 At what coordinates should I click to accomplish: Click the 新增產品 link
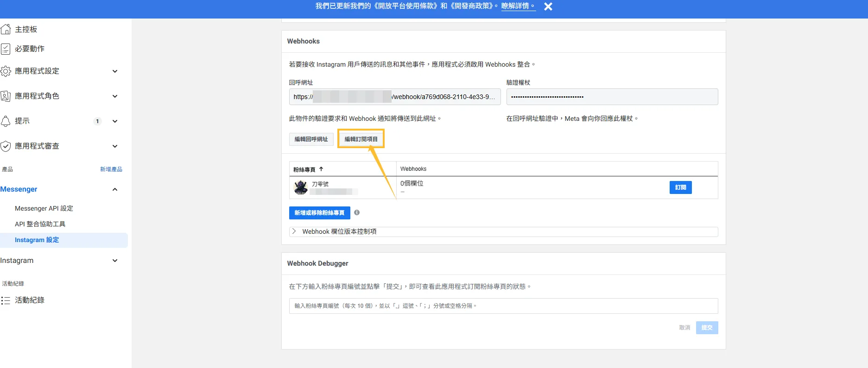coord(111,169)
